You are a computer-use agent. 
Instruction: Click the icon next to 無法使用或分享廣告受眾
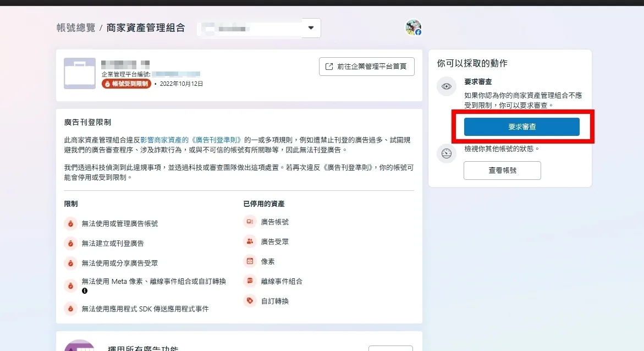click(x=70, y=263)
